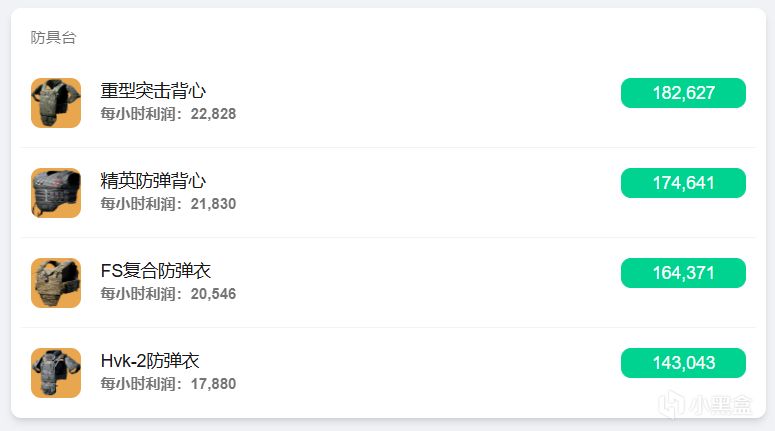Select the hourly profit value 21,830
This screenshot has height=431, width=775.
coord(213,204)
